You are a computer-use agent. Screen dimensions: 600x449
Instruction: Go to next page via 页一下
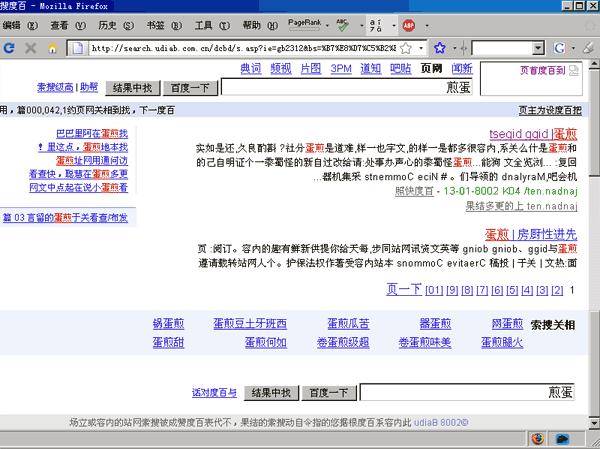pos(404,289)
